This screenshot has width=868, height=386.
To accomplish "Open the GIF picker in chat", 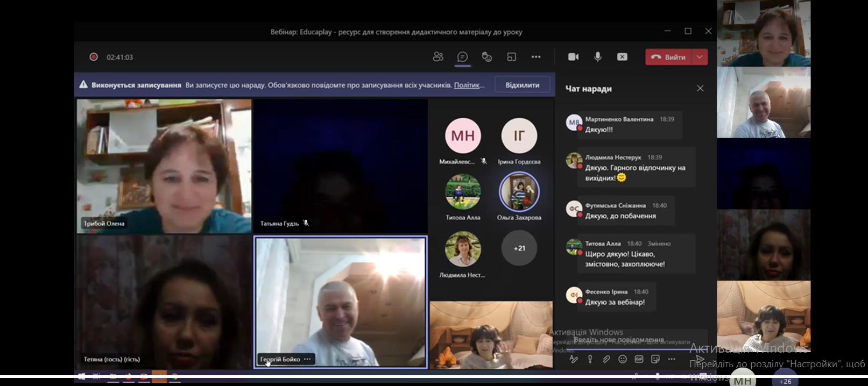I will pyautogui.click(x=639, y=359).
